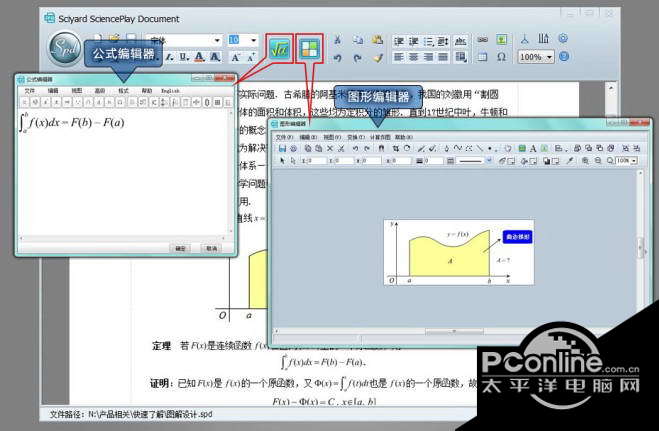659x431 pixels.
Task: Open the 编辑 menu in the formula editor
Action: [x=53, y=91]
